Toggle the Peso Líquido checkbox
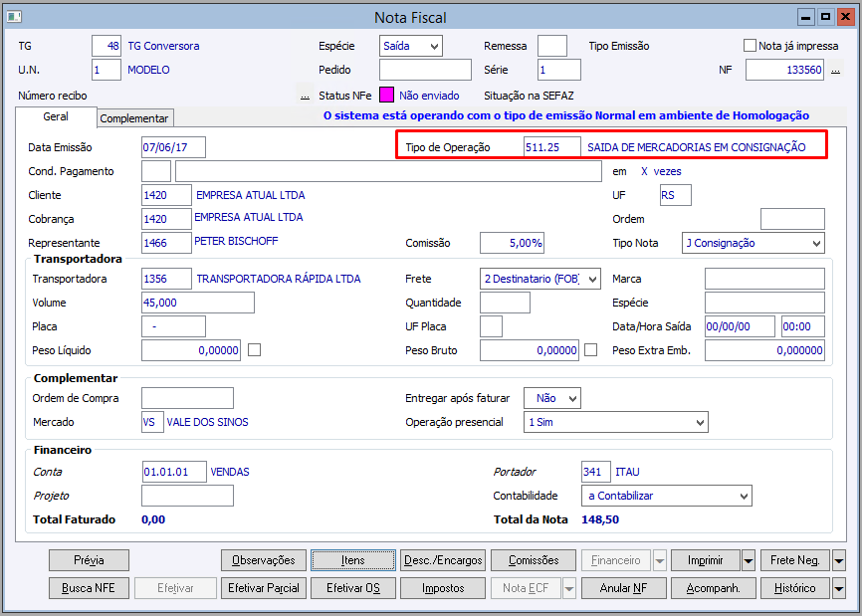 coord(254,350)
